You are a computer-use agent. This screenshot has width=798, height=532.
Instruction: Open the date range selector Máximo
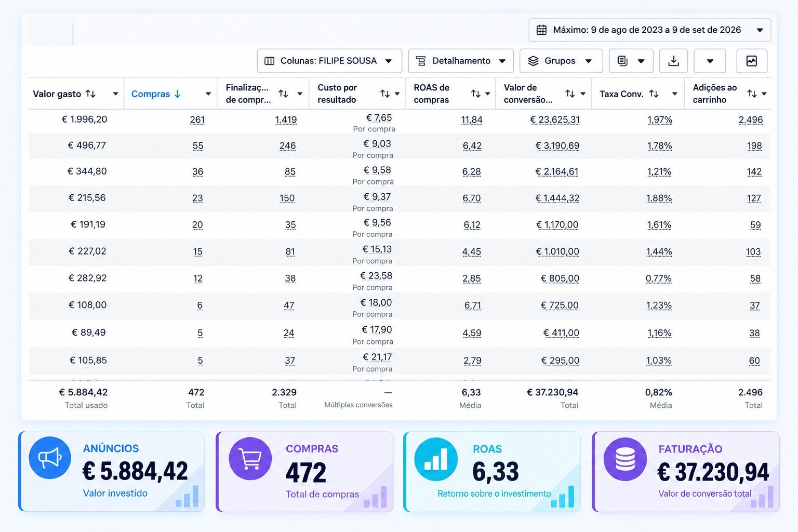(649, 30)
